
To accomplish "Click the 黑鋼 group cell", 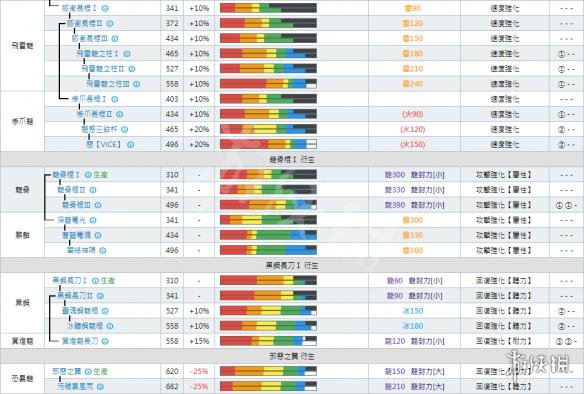I will pyautogui.click(x=22, y=303).
